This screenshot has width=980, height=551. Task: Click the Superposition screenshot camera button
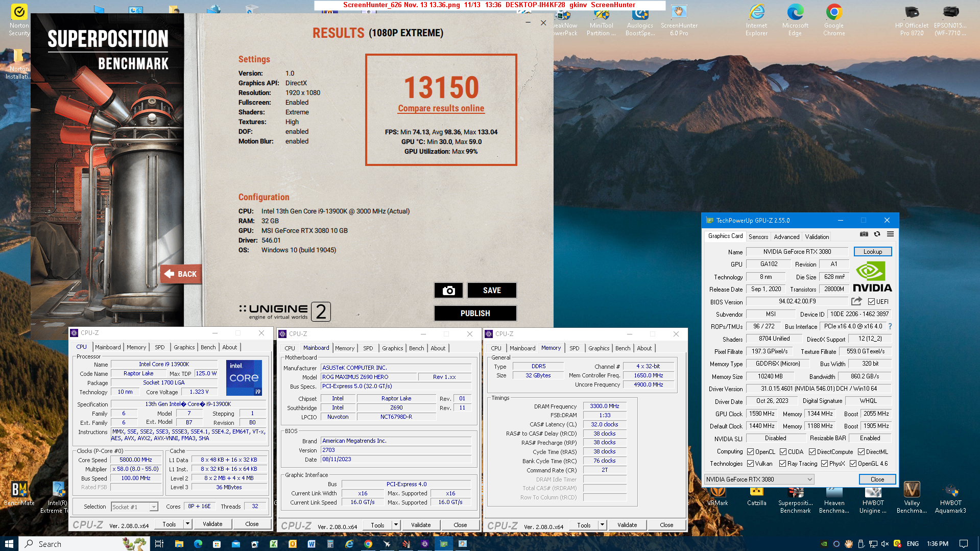[x=448, y=290]
